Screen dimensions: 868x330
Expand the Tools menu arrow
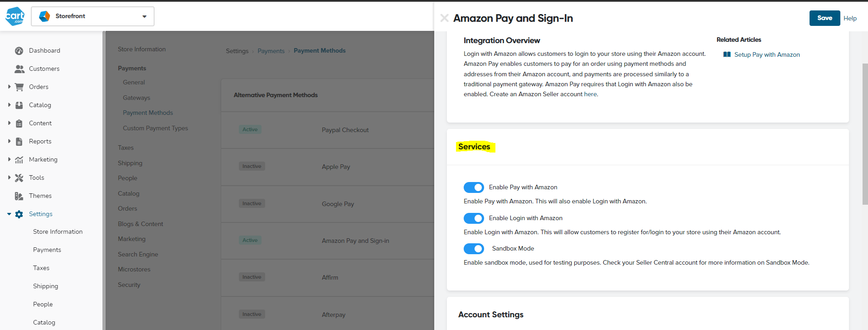point(9,177)
